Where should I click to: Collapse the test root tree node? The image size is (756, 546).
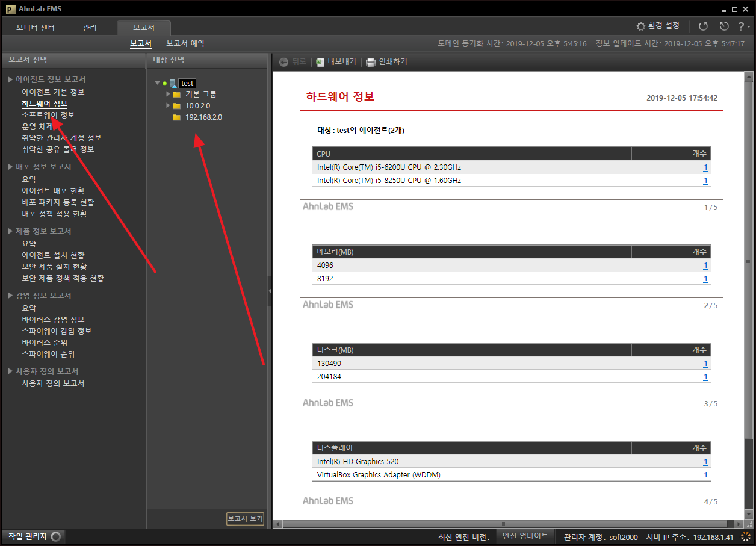[157, 83]
